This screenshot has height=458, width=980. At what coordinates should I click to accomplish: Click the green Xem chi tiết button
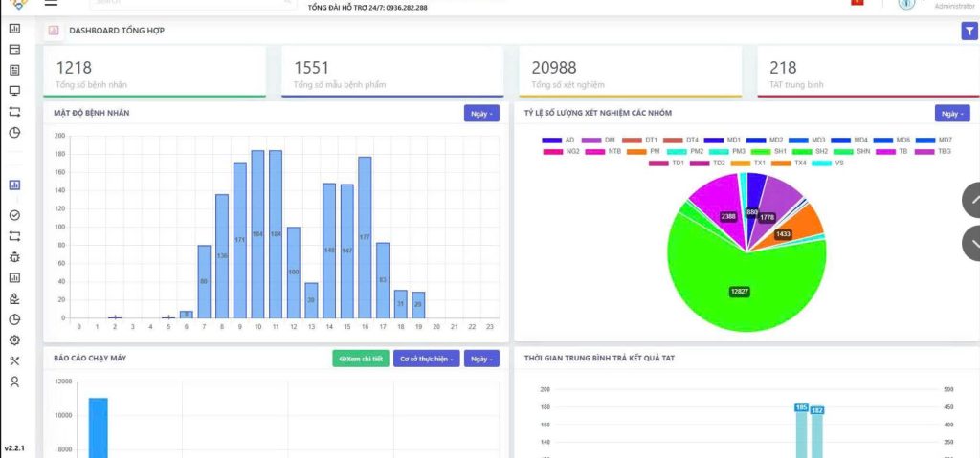pyautogui.click(x=361, y=359)
